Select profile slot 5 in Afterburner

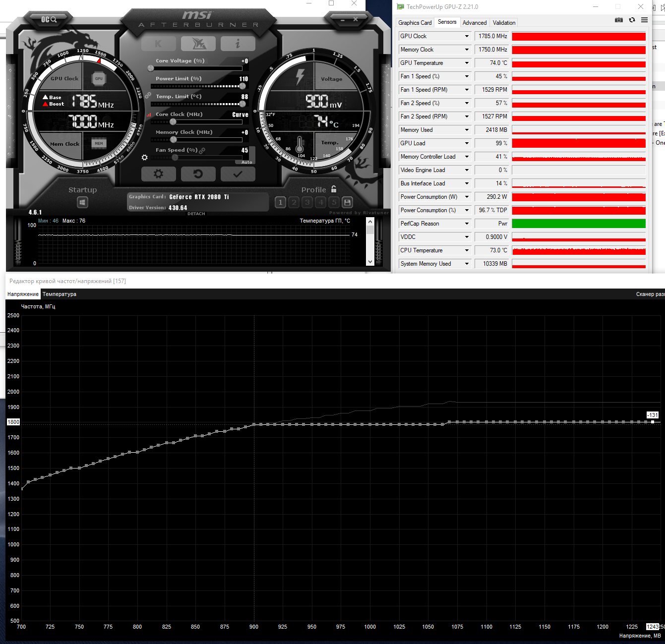coord(334,202)
